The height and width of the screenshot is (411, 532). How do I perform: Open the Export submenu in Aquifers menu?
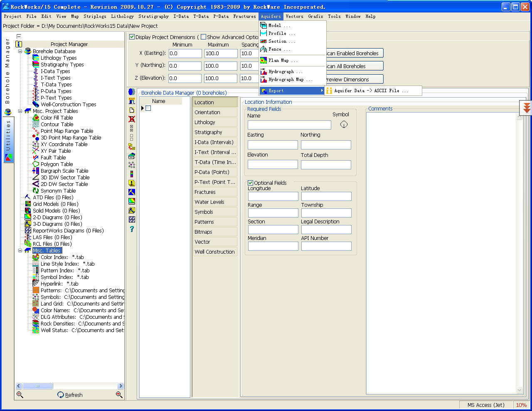coord(292,91)
